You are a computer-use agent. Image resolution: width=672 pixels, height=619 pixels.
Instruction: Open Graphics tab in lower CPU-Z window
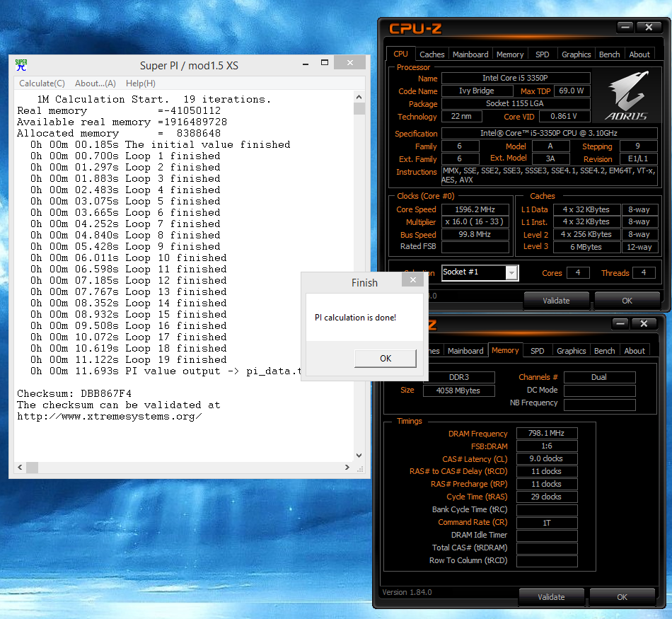571,351
